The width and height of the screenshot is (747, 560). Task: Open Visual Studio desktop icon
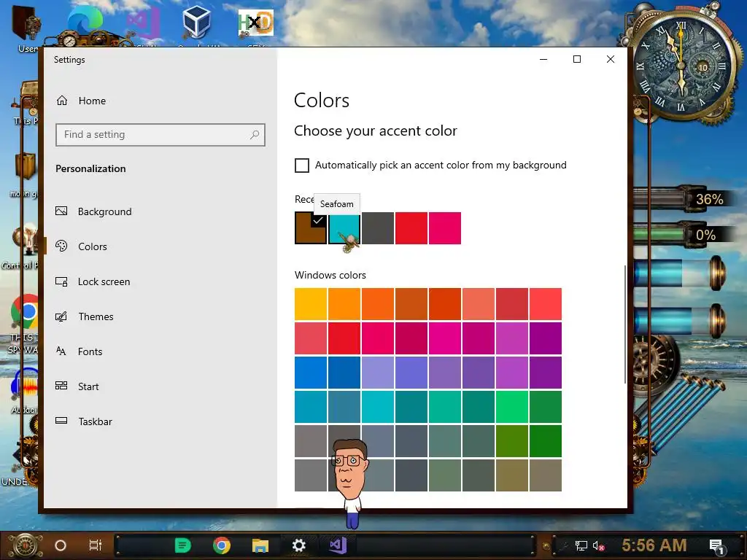click(143, 23)
